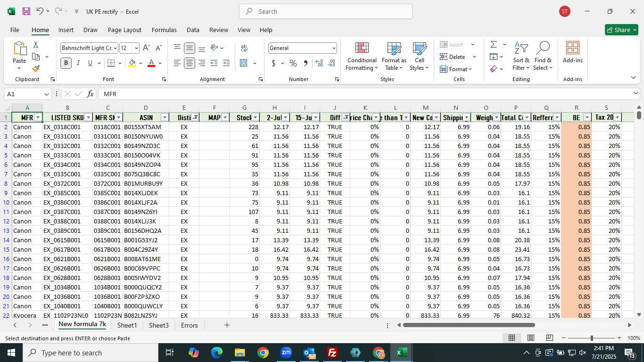The width and height of the screenshot is (644, 362).
Task: Open Find & Select
Action: (x=543, y=56)
